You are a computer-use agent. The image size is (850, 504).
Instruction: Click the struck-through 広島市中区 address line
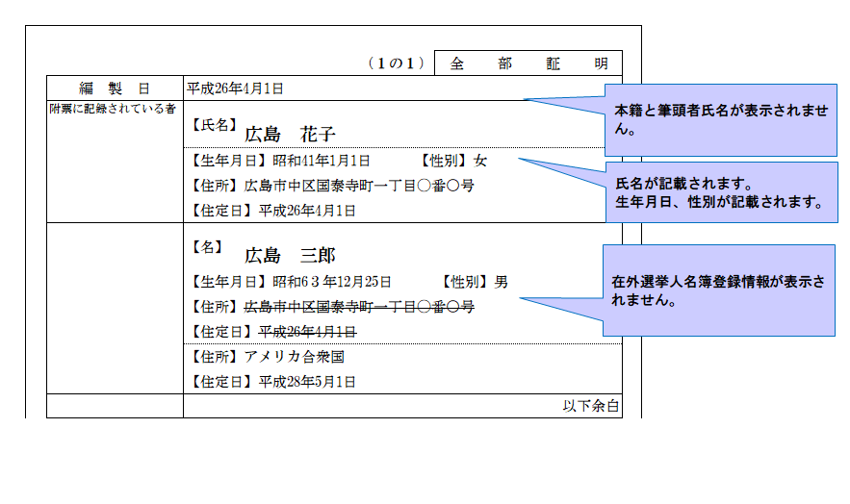coord(358,307)
